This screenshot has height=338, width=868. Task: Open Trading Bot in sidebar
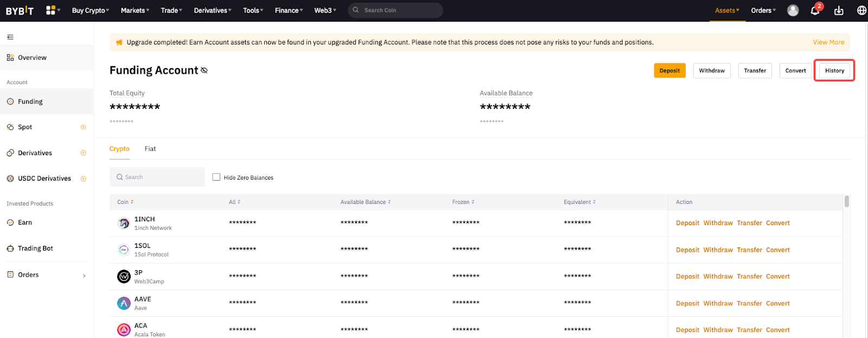pos(35,248)
